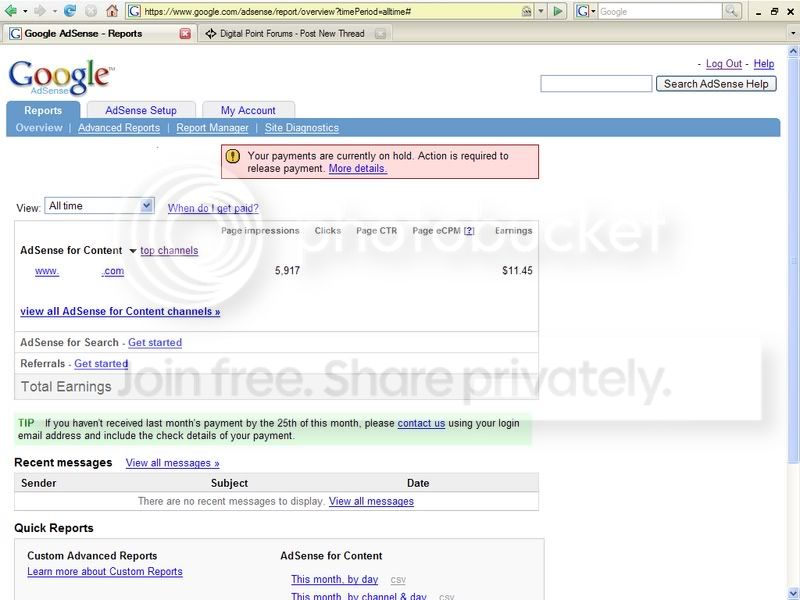Click the browser Google search field
The image size is (800, 600).
pyautogui.click(x=660, y=11)
